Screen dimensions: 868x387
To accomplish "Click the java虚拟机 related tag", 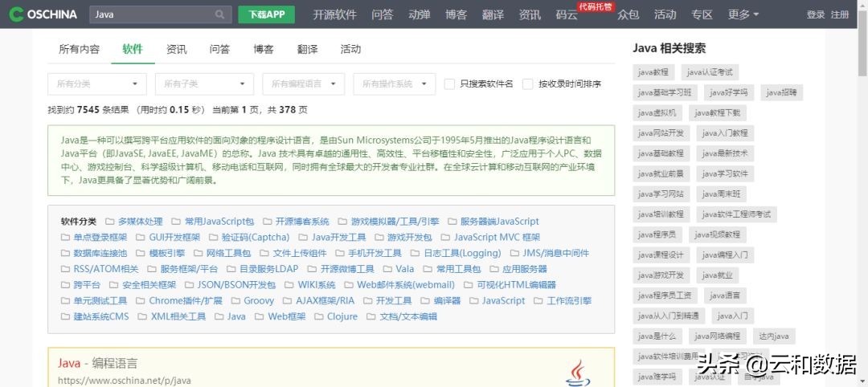I will coord(657,112).
